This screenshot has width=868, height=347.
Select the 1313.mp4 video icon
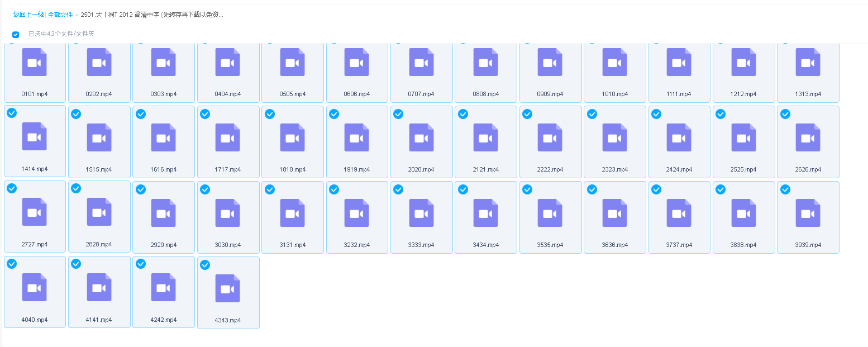click(x=808, y=63)
